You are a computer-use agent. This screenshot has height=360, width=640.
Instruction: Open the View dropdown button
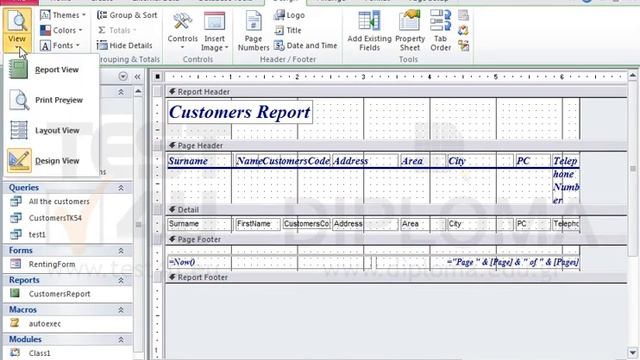17,29
